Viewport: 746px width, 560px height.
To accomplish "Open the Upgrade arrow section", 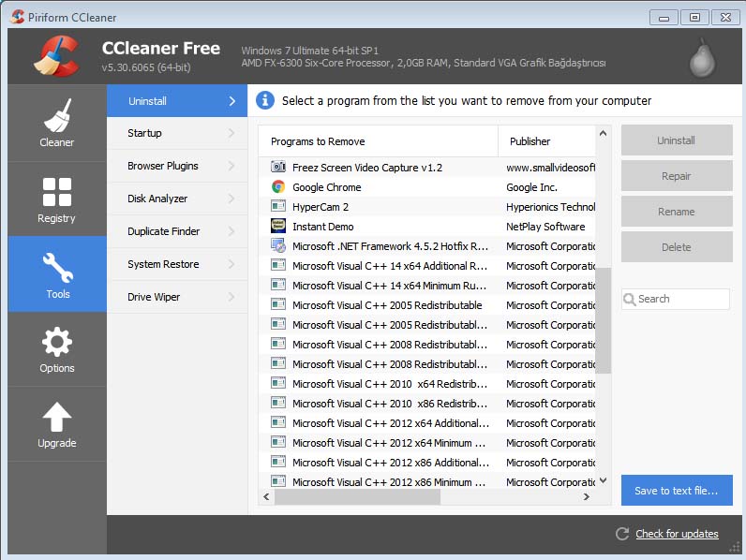I will 56,424.
